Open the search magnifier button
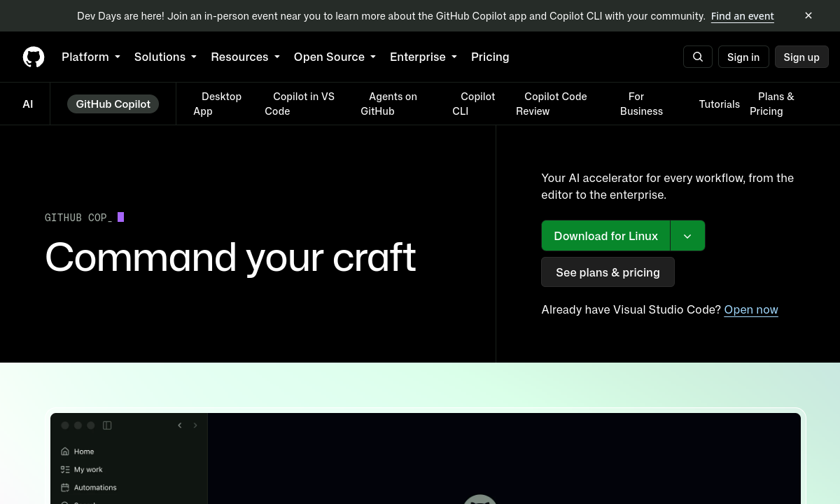The image size is (840, 504). pos(698,57)
